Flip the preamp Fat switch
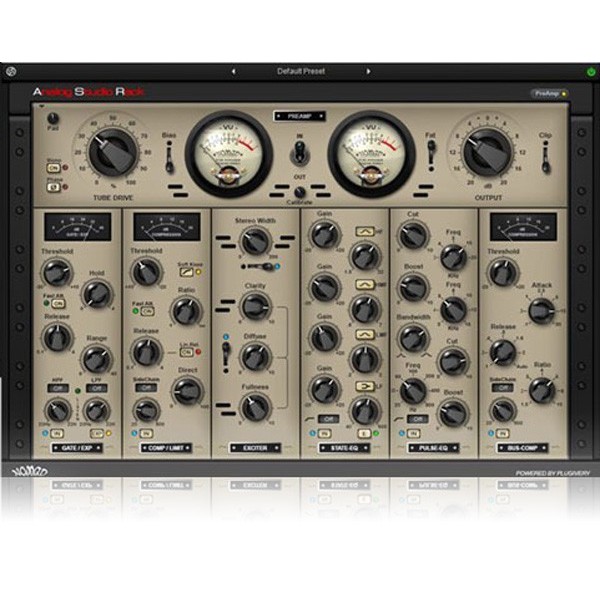Viewport: 600px width, 600px height. [x=431, y=155]
